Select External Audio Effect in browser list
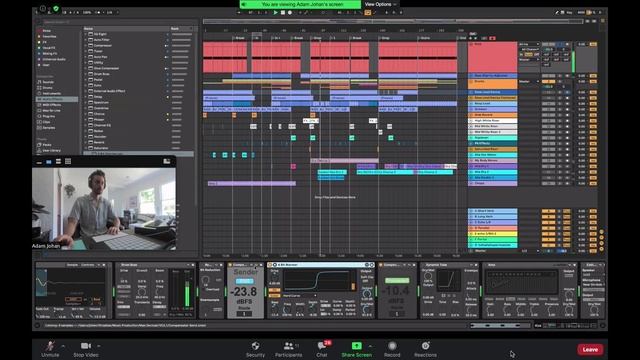This screenshot has height=360, width=640. click(109, 91)
